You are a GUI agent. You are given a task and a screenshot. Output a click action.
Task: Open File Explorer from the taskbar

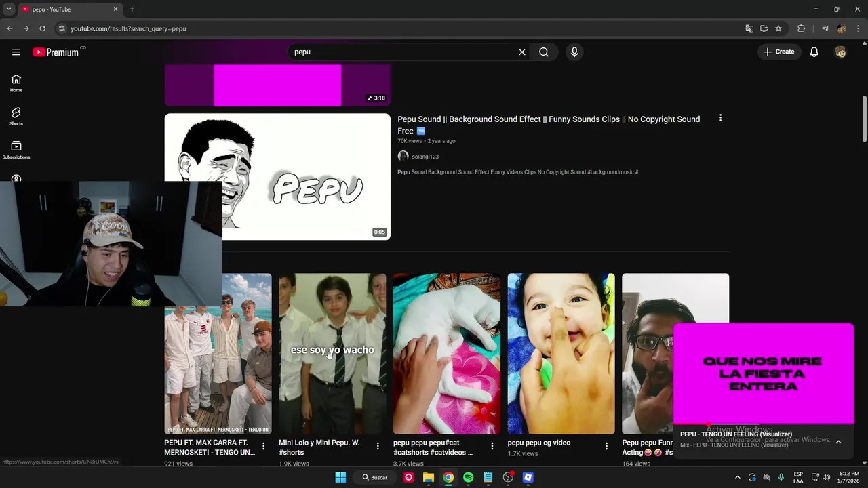[429, 477]
